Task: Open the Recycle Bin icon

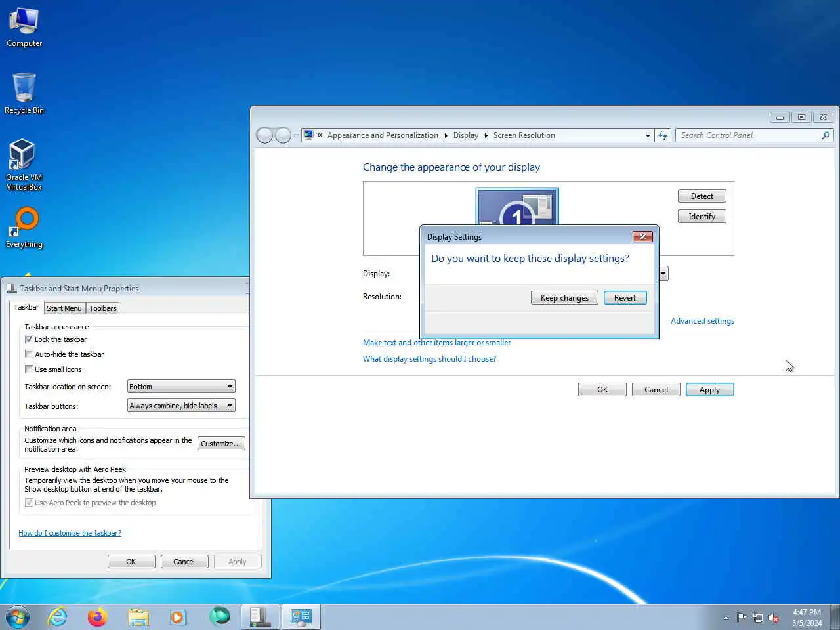Action: (24, 94)
